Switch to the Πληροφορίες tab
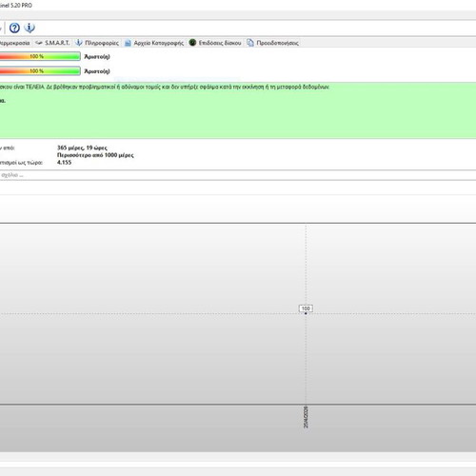 [97, 43]
